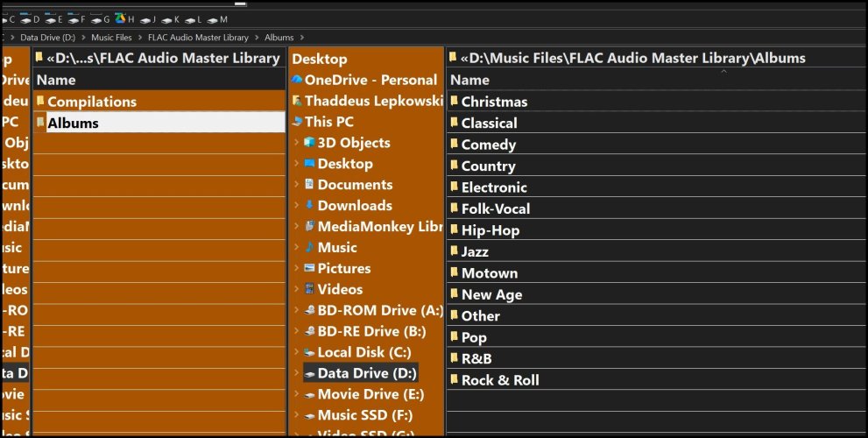
Task: Sort left pane by Name column
Action: (159, 80)
